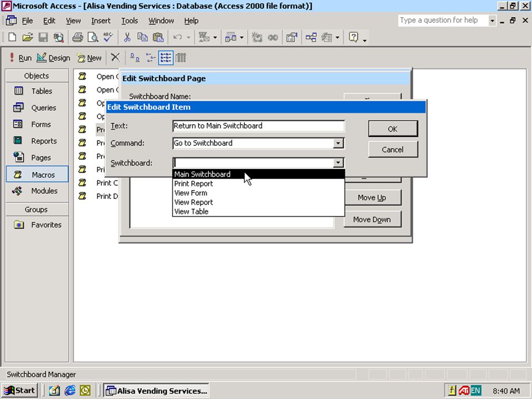The width and height of the screenshot is (532, 399).
Task: Click the Move Down button
Action: [372, 219]
